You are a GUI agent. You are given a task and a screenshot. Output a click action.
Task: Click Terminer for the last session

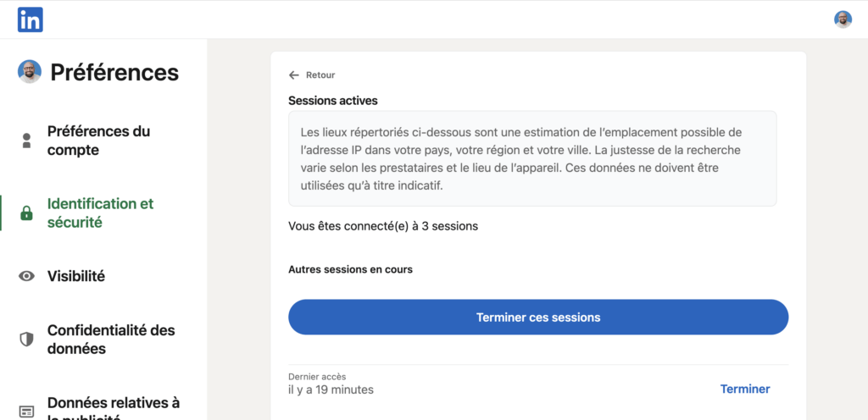coord(744,389)
